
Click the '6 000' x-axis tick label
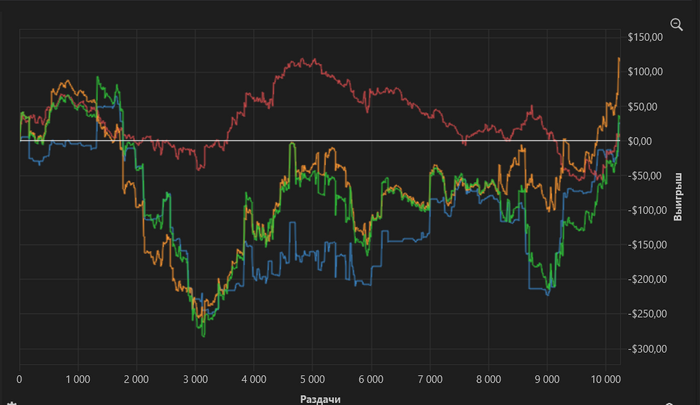pos(371,379)
